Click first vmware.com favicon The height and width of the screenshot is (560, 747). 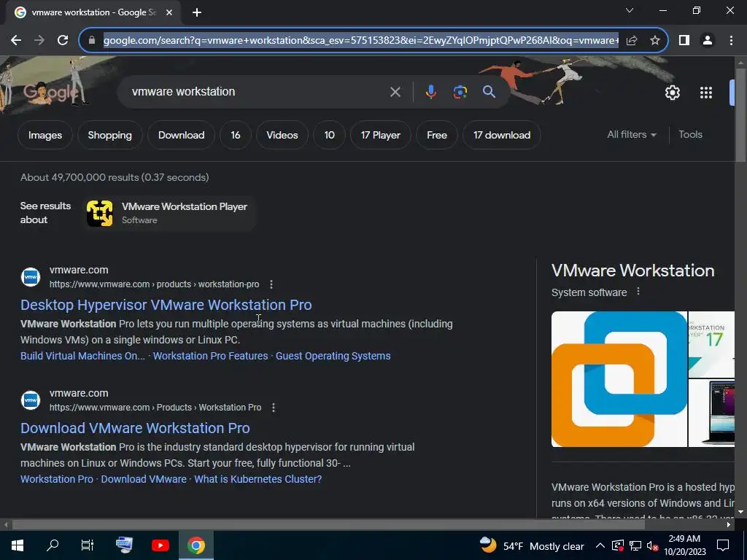(x=31, y=277)
